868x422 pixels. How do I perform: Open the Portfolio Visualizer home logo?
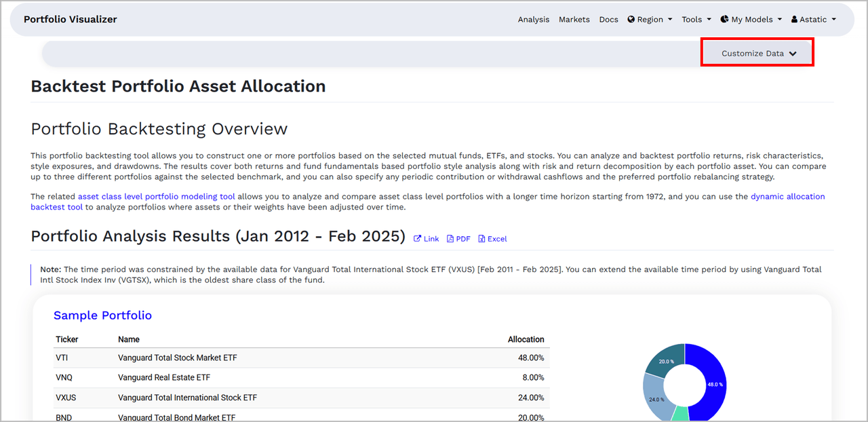pyautogui.click(x=71, y=20)
